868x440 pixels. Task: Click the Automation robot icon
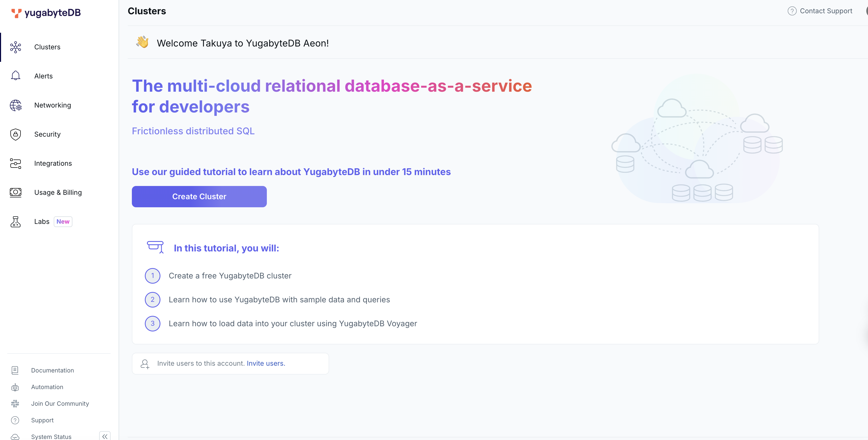(15, 387)
